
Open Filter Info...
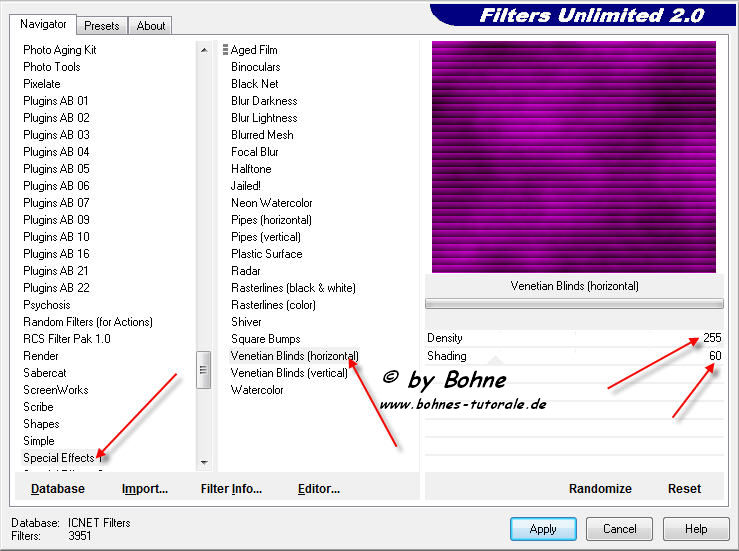[231, 489]
